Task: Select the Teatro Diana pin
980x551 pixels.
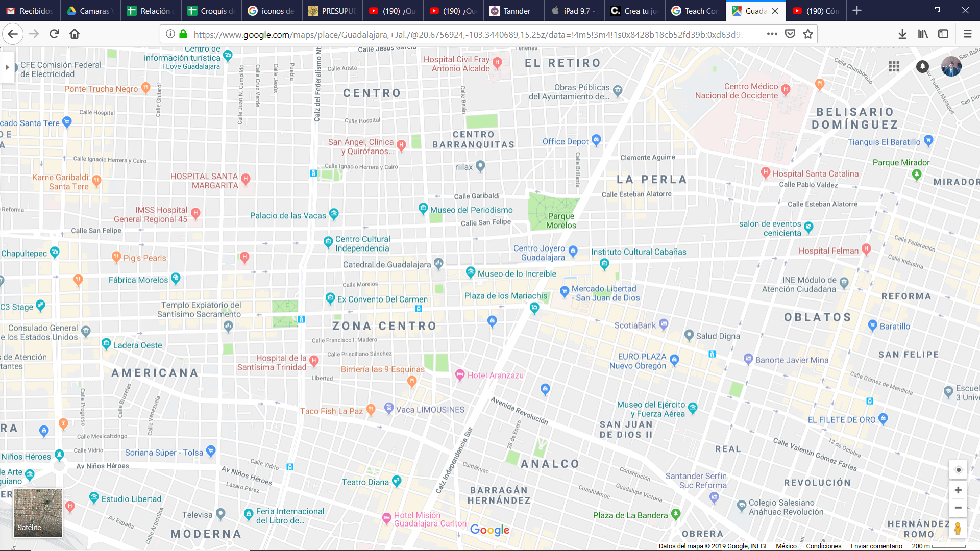Action: coord(397,481)
